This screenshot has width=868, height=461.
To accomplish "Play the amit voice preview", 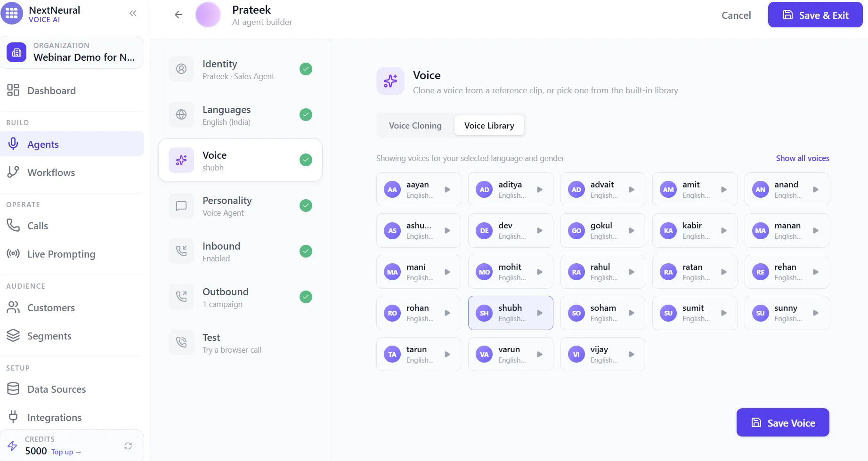I will click(x=724, y=189).
